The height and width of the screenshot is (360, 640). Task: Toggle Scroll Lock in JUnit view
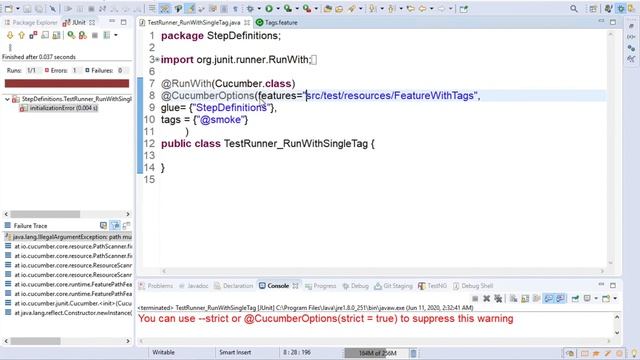45,36
